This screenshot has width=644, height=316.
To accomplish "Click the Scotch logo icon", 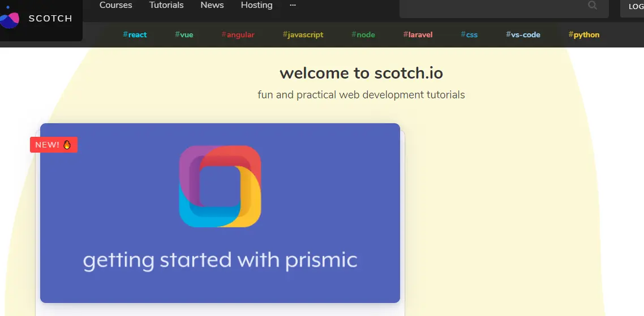I will 9,18.
